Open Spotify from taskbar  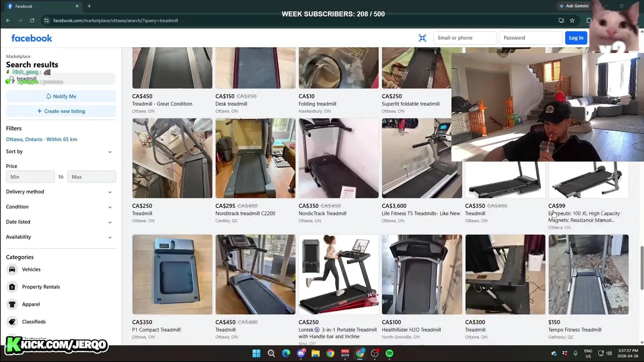(x=389, y=353)
